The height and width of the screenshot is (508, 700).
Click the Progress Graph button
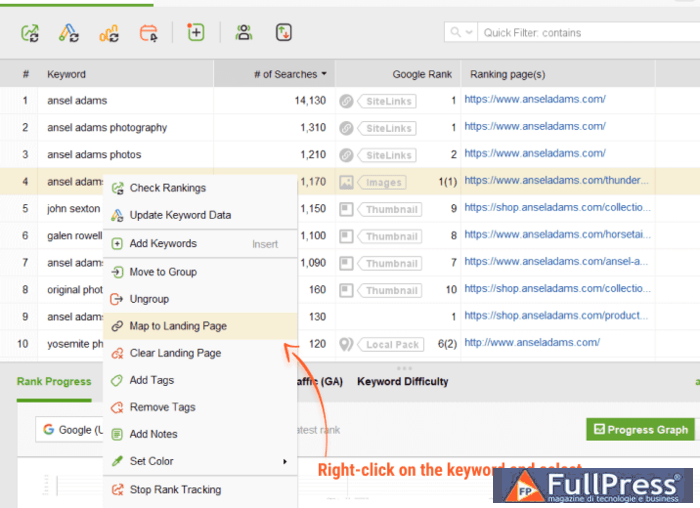click(640, 429)
